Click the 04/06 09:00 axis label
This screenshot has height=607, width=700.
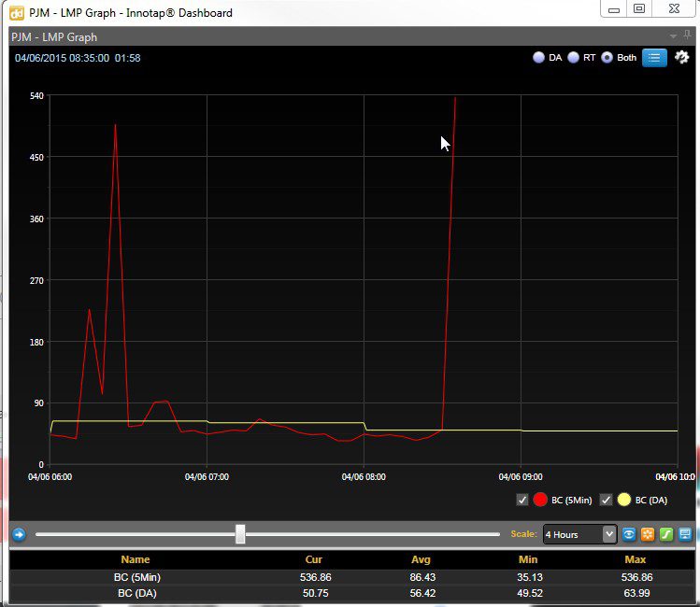[x=521, y=477]
